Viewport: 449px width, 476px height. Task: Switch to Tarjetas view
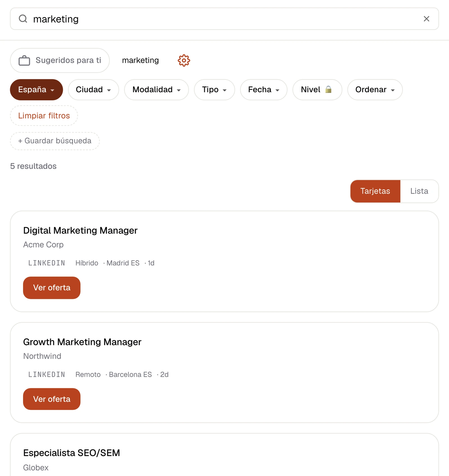click(375, 191)
